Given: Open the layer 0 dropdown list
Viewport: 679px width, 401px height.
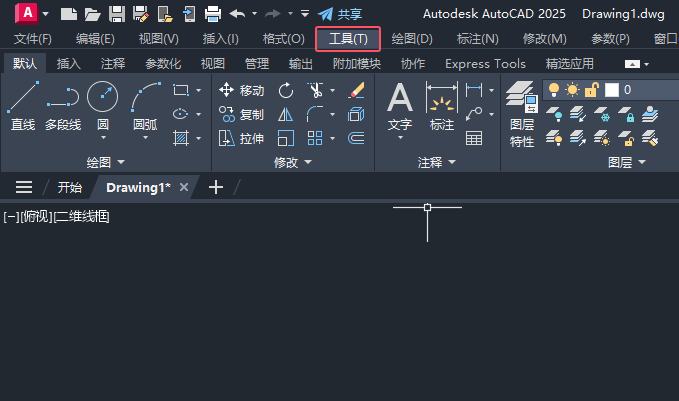Looking at the screenshot, I should (611, 90).
